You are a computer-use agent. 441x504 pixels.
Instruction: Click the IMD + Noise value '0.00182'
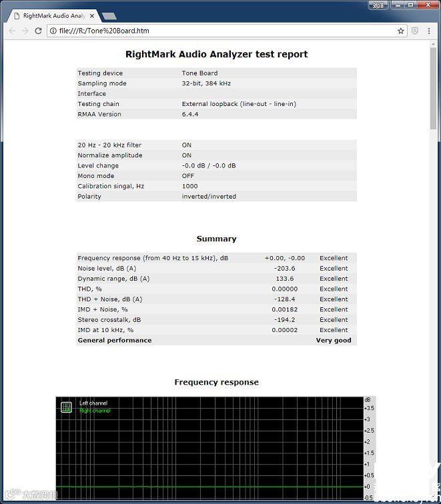285,309
